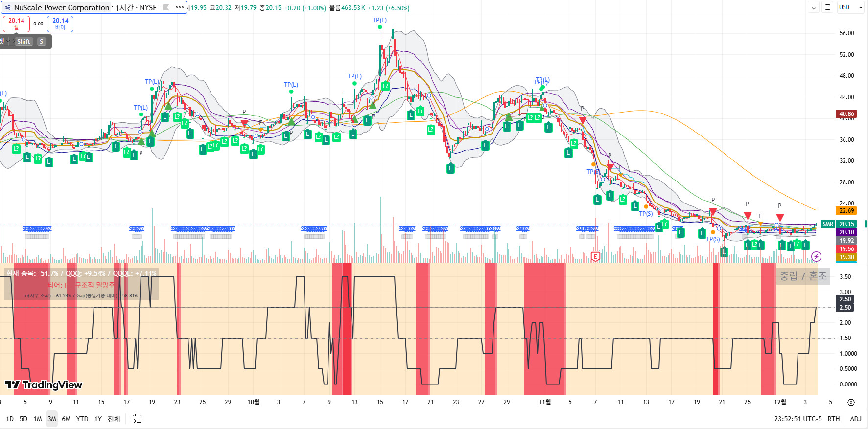The image size is (868, 429).
Task: Click the S shortcut key badge
Action: pos(42,42)
